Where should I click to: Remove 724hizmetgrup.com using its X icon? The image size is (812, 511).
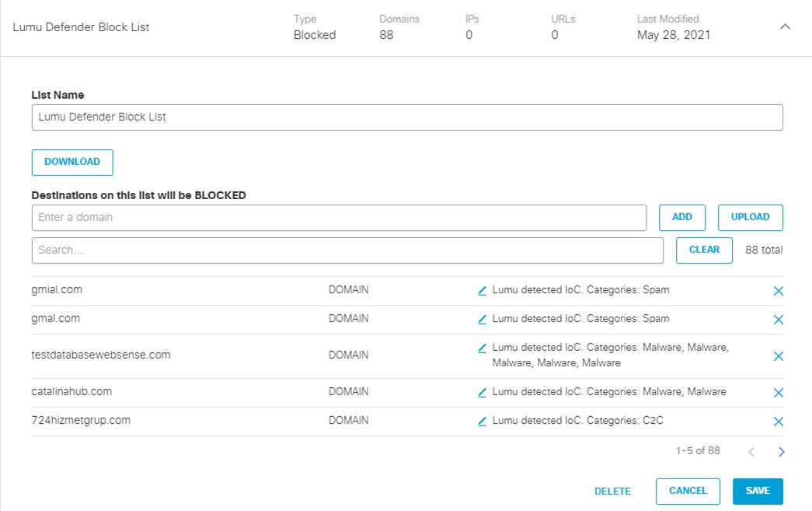[778, 422]
